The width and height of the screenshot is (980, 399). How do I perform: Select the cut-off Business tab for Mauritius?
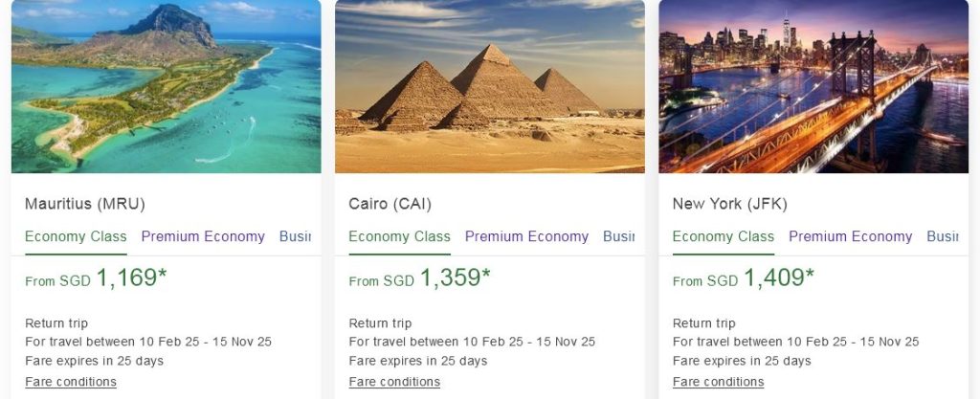(295, 236)
